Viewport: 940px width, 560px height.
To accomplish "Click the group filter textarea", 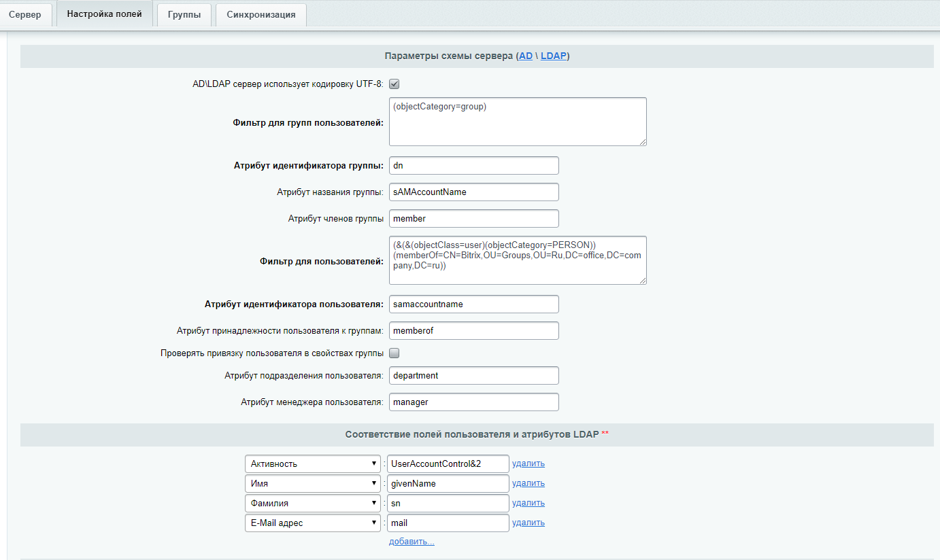I will [x=518, y=122].
